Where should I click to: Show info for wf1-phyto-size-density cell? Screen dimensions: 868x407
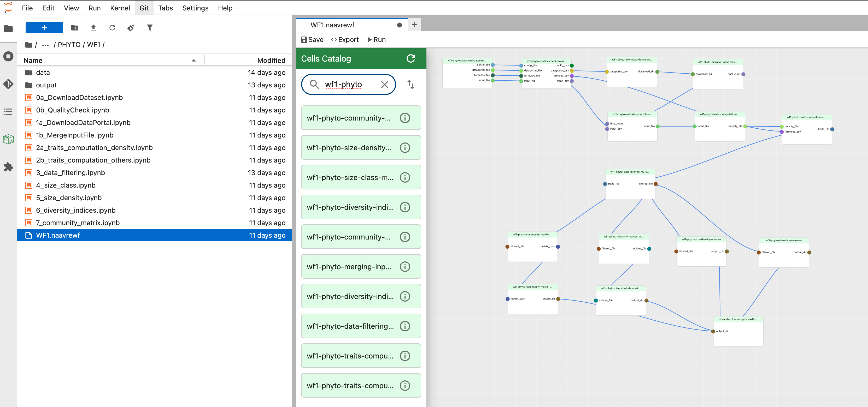tap(405, 147)
